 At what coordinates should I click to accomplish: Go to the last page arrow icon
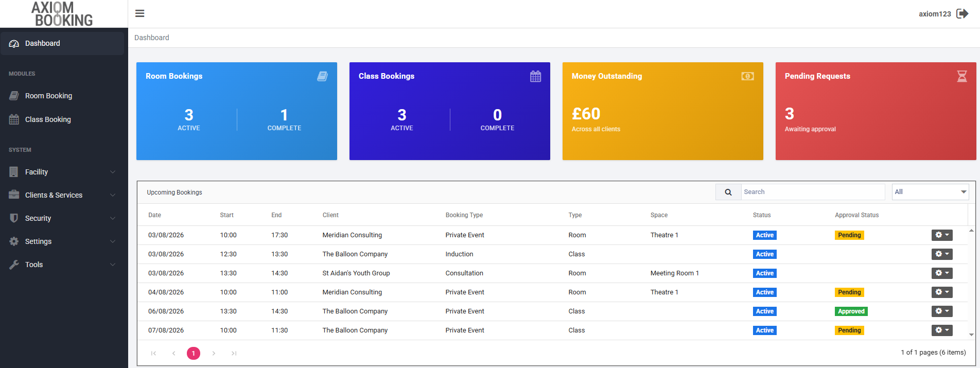click(x=234, y=353)
